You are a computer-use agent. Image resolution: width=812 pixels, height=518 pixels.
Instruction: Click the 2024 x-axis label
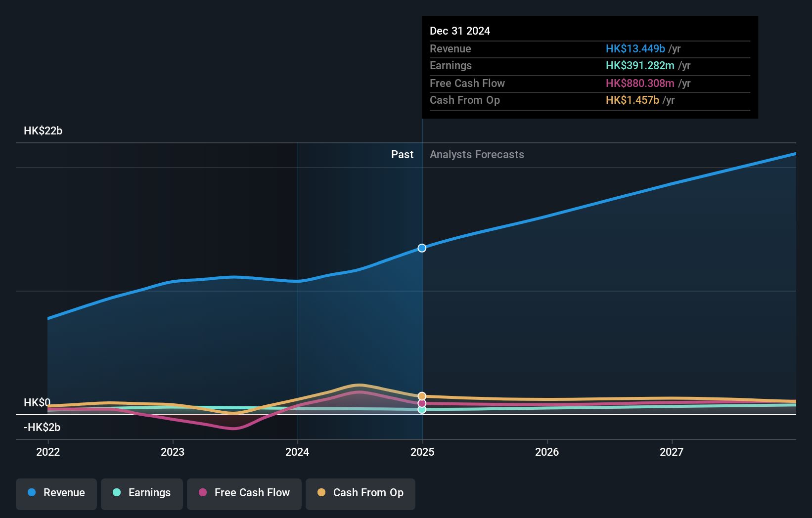[x=297, y=452]
